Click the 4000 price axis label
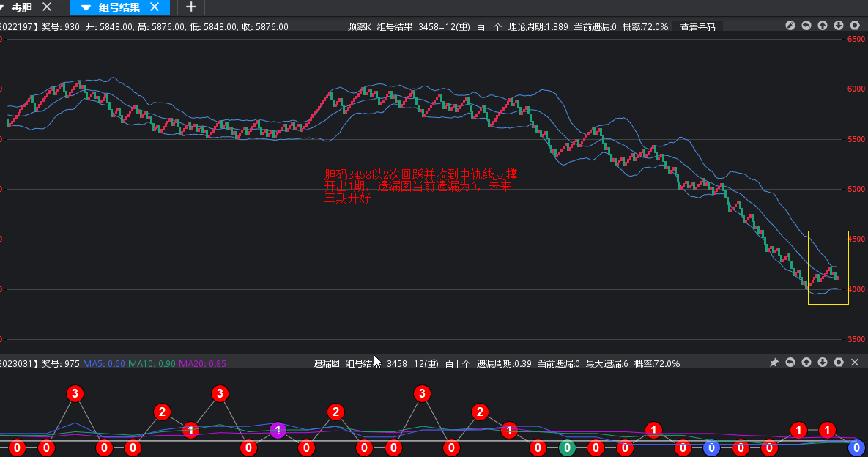Screen dimensions: 868x457 [x=856, y=289]
